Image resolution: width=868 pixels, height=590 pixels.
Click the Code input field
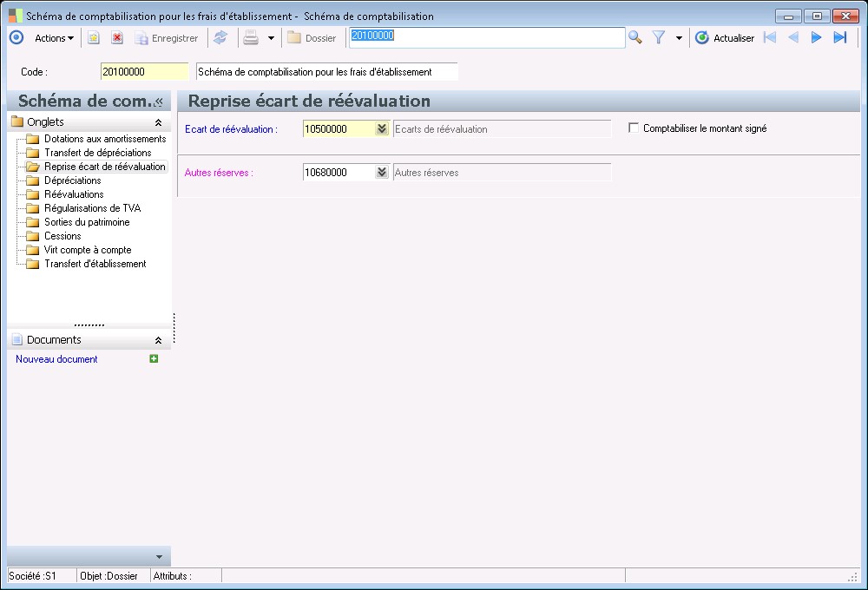144,71
